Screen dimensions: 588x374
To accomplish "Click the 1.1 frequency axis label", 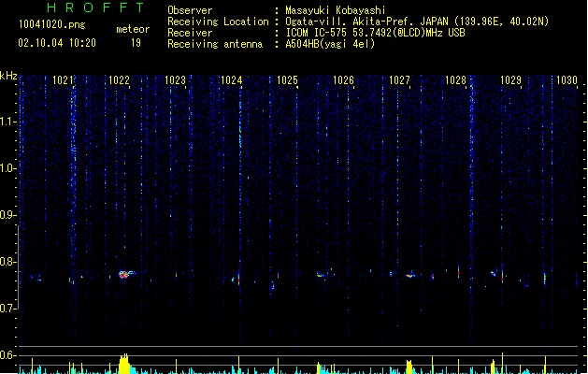I will 7,122.
